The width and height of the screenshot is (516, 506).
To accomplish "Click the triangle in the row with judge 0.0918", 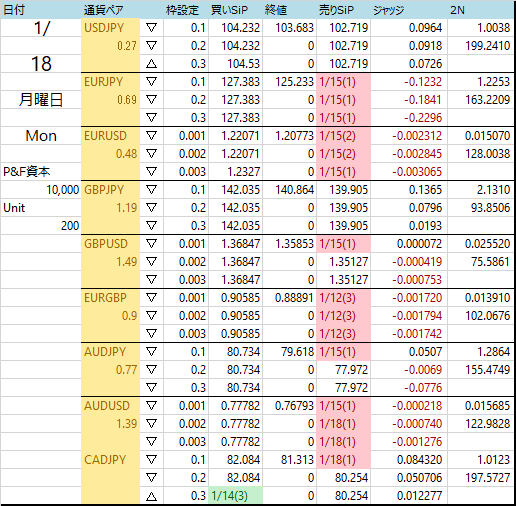I will pyautogui.click(x=151, y=46).
